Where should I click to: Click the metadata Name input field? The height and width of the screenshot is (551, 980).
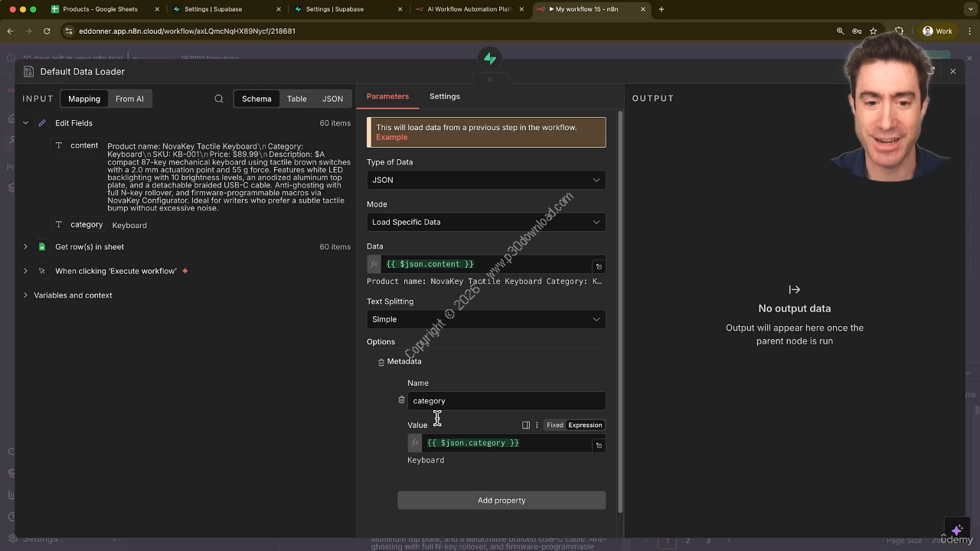click(505, 401)
